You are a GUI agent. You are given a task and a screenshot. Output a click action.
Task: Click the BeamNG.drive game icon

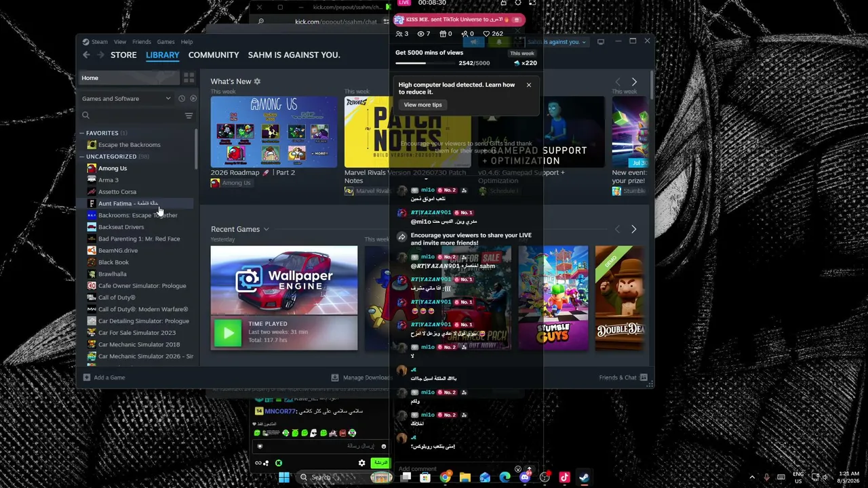92,250
